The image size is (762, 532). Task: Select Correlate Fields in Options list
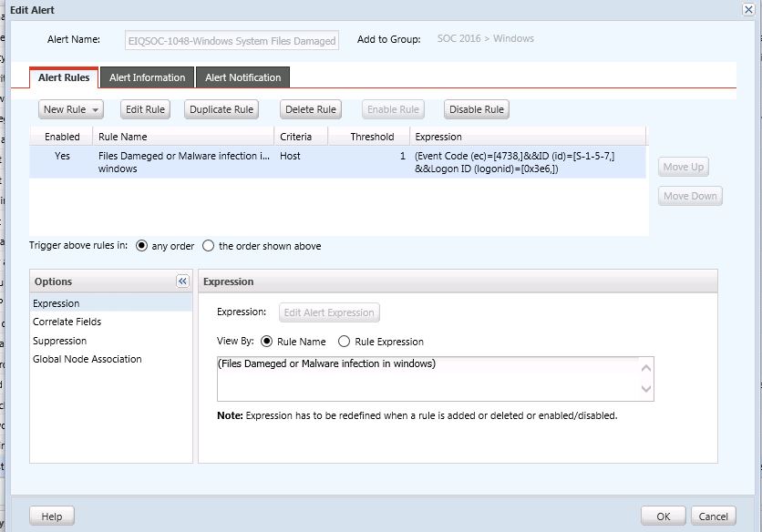tap(67, 322)
